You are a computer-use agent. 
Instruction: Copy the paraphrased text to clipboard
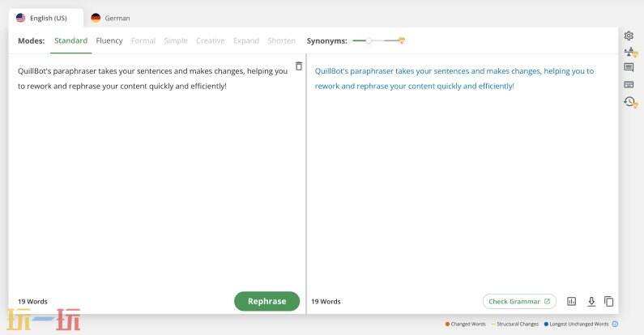pyautogui.click(x=609, y=301)
